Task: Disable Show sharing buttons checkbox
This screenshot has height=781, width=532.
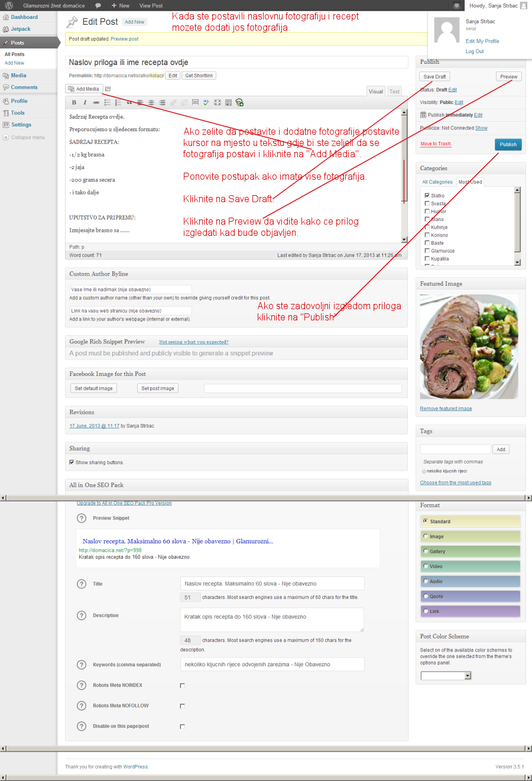Action: [x=72, y=462]
